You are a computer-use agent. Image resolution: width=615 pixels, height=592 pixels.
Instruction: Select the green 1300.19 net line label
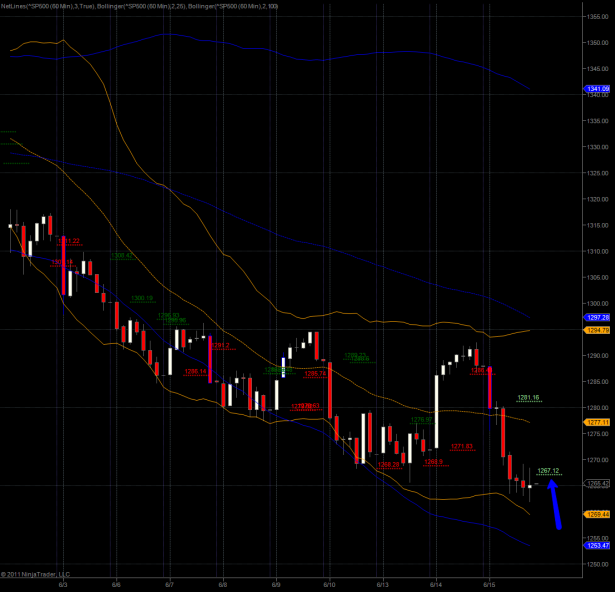pos(142,297)
